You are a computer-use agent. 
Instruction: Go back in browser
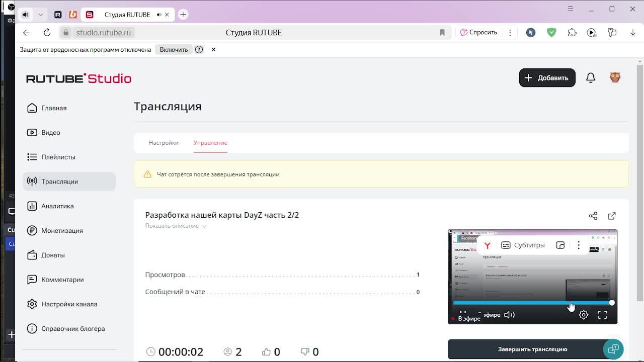[26, 33]
